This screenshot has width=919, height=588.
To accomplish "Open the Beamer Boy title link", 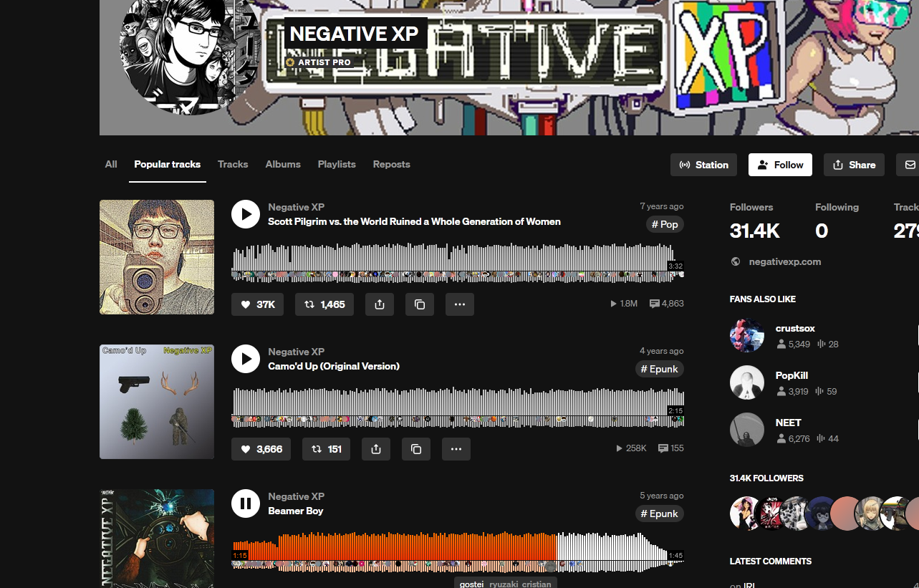I will point(296,511).
